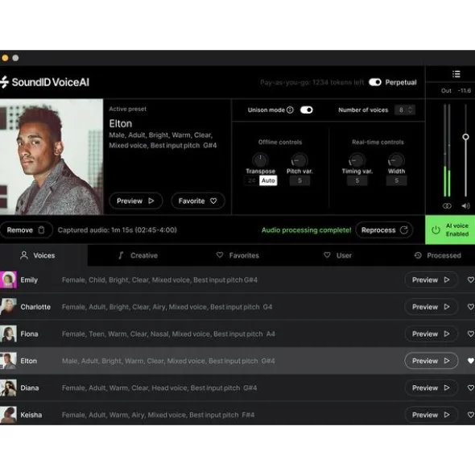Preview Elton in the voice list
Image resolution: width=475 pixels, height=476 pixels.
click(431, 361)
